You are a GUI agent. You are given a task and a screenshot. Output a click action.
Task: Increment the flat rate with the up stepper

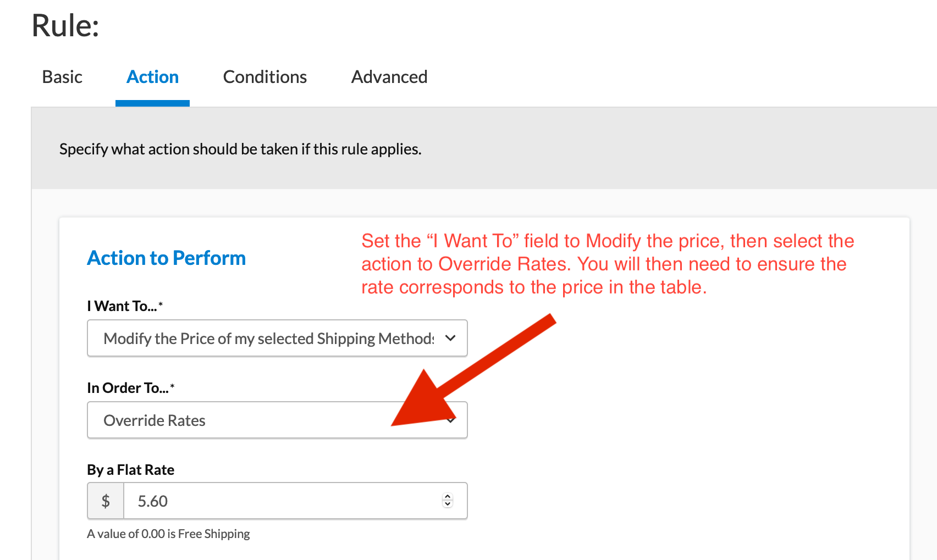point(447,496)
